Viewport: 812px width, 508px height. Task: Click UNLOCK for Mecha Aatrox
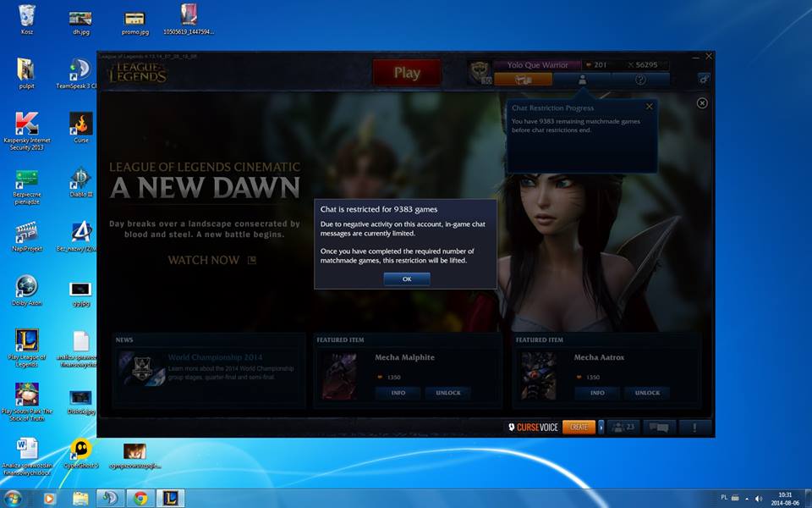click(647, 393)
